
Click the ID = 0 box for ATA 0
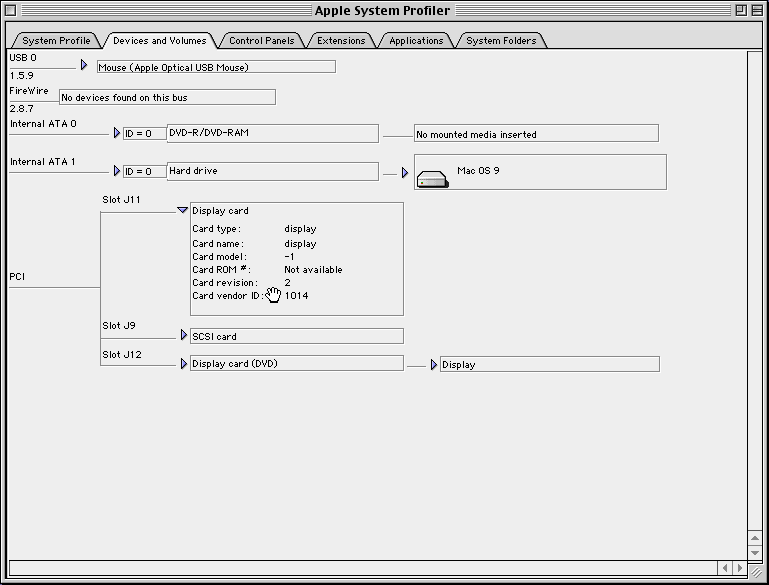click(x=145, y=133)
